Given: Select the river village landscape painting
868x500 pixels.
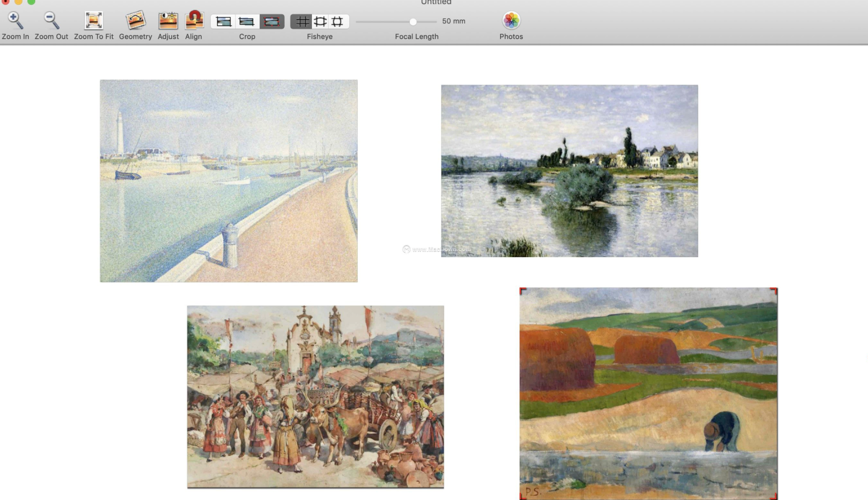Looking at the screenshot, I should pos(569,171).
